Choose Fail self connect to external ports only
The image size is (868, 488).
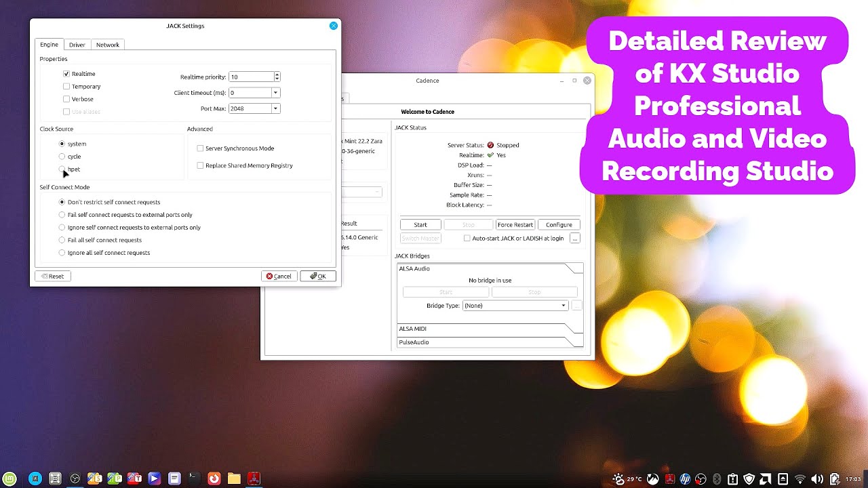pyautogui.click(x=62, y=215)
